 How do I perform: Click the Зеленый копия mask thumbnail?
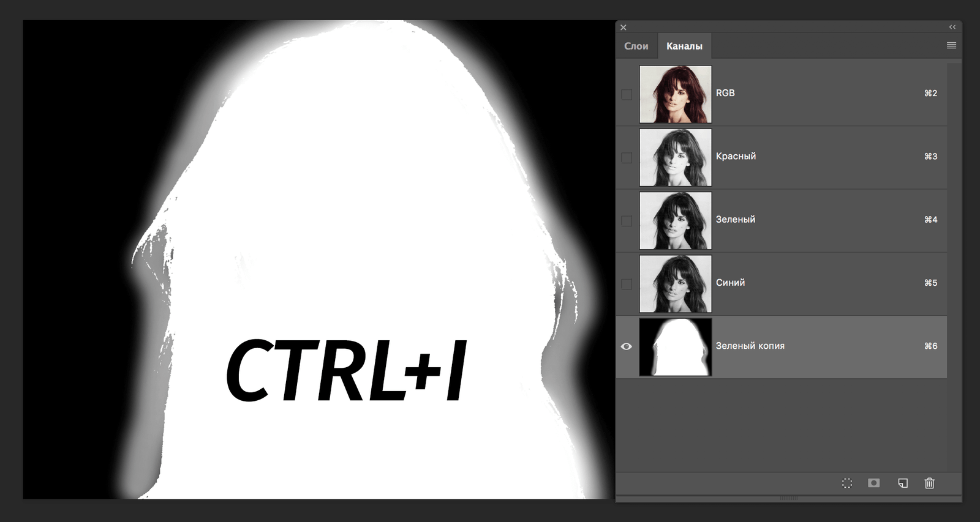point(676,347)
